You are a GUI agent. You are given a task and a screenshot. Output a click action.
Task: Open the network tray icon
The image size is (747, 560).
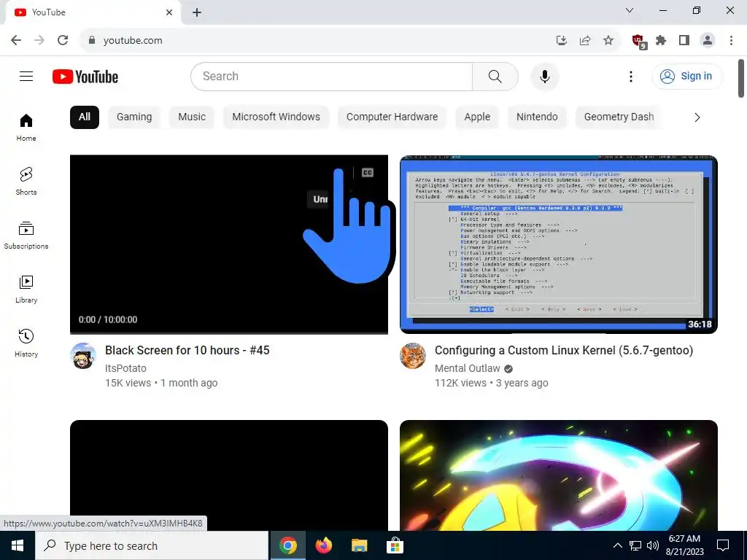[x=635, y=545]
